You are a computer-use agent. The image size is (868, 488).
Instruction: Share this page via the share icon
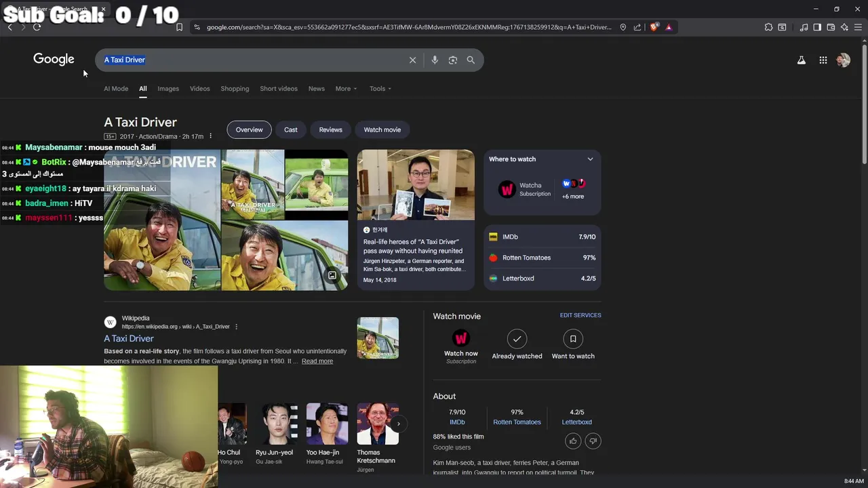637,27
